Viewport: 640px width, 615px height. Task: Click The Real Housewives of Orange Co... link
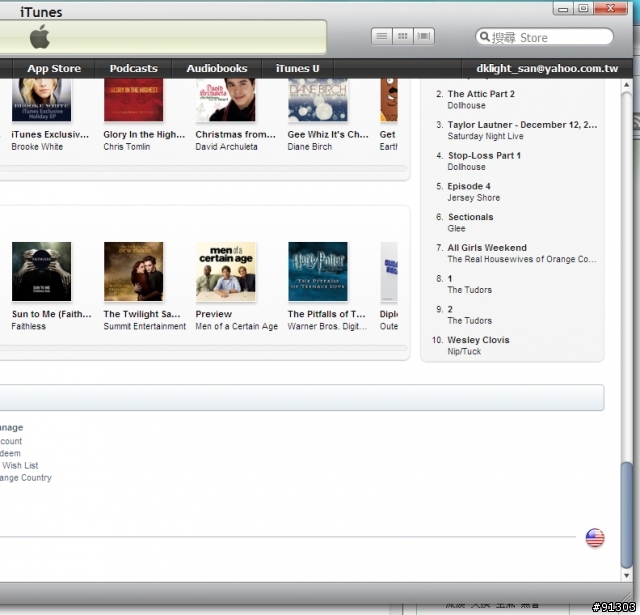[x=522, y=259]
